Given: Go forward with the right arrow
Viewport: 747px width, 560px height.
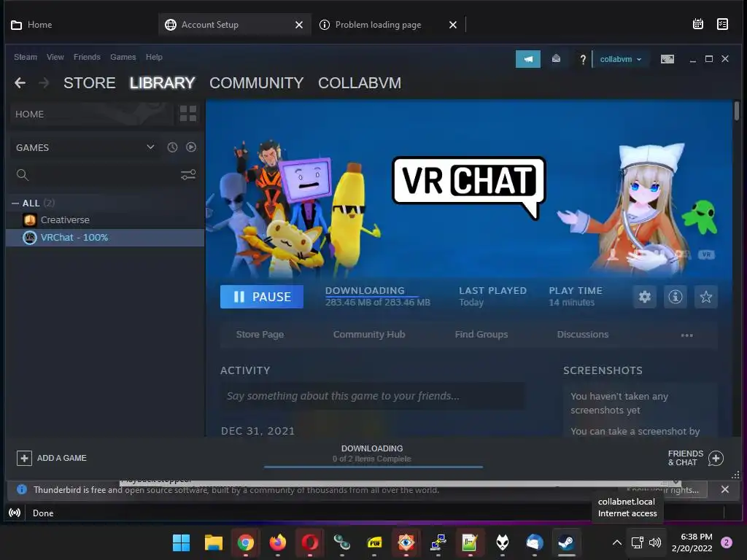Looking at the screenshot, I should 44,83.
